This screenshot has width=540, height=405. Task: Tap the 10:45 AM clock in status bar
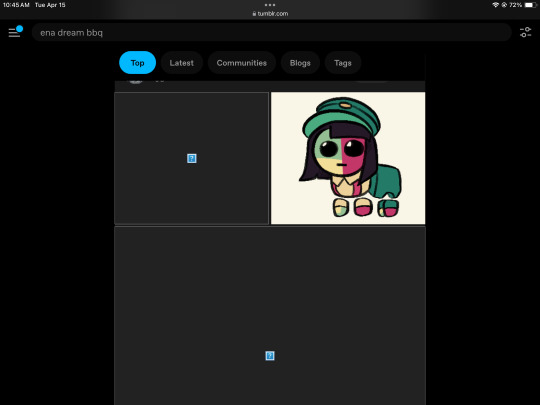point(16,5)
